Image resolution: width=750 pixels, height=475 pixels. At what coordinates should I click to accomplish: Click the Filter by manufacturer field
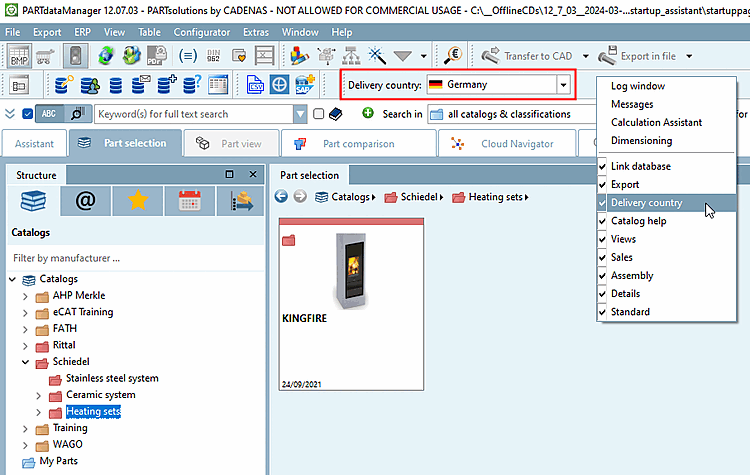pos(136,258)
